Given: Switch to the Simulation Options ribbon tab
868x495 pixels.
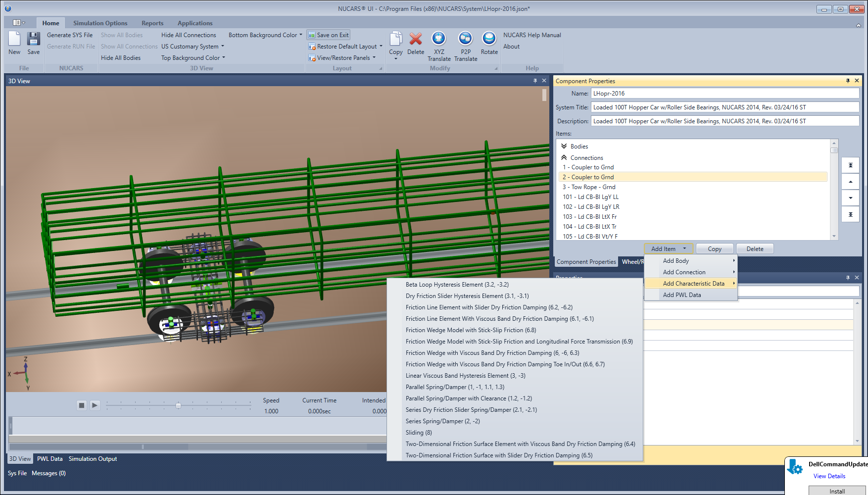Looking at the screenshot, I should (x=100, y=23).
